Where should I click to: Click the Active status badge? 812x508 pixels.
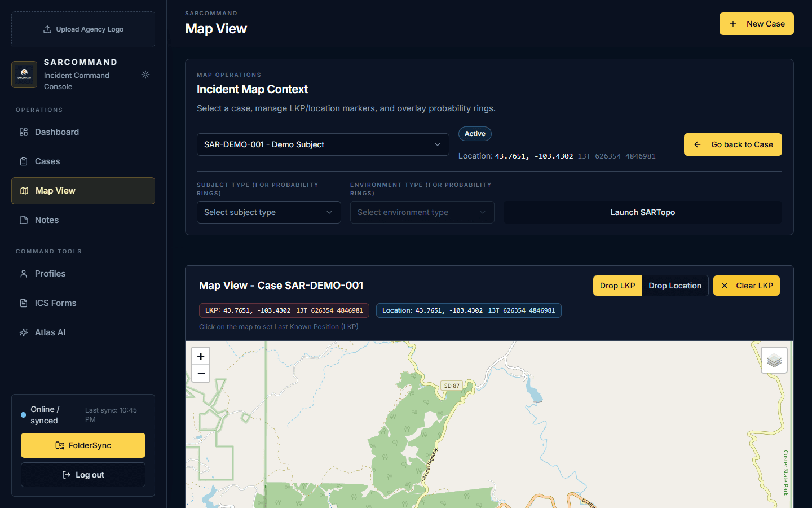475,134
